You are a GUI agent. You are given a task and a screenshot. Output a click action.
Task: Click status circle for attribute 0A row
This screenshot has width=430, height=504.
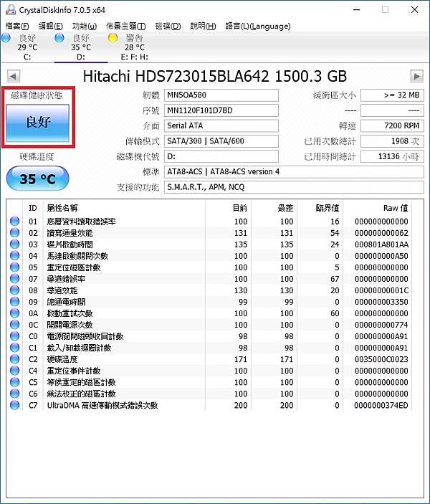click(15, 313)
